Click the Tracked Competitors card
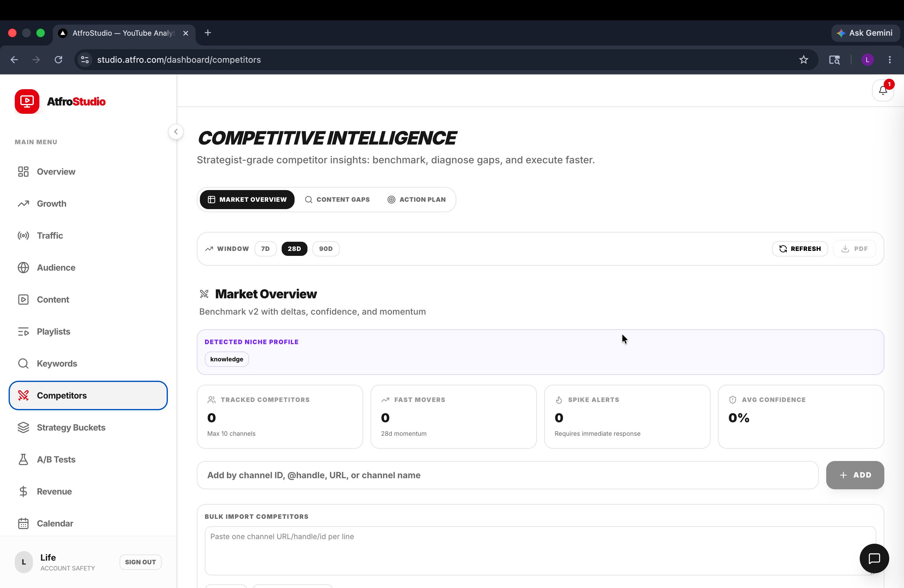 click(x=280, y=417)
